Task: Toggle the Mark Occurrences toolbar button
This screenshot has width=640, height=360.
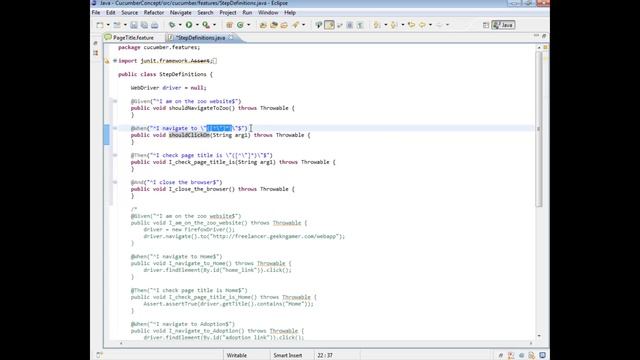Action: pos(329,25)
